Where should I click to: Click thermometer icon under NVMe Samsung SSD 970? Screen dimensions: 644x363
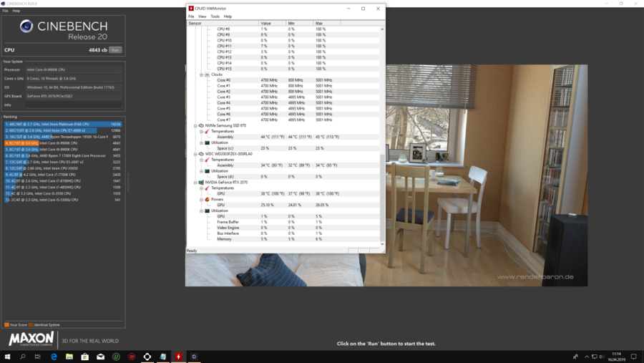208,131
